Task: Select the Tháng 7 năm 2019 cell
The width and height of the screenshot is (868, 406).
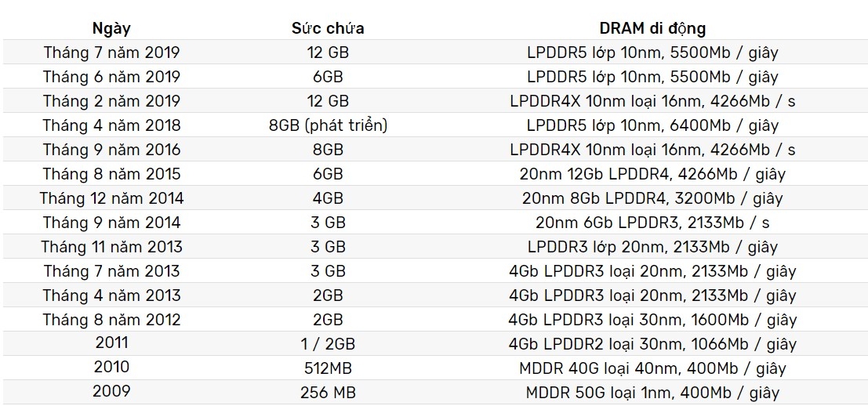Action: click(111, 53)
